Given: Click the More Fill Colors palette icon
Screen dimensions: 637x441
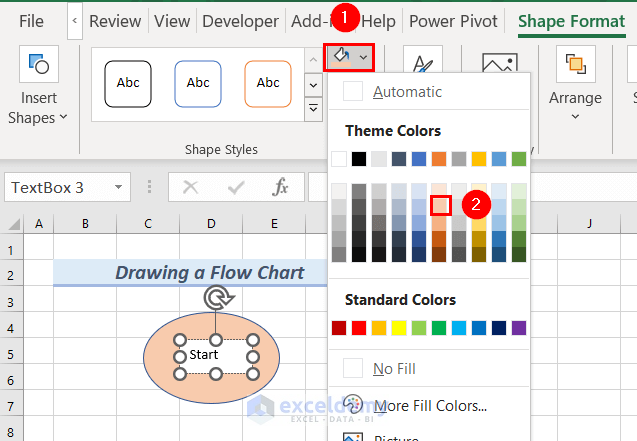Looking at the screenshot, I should point(354,405).
